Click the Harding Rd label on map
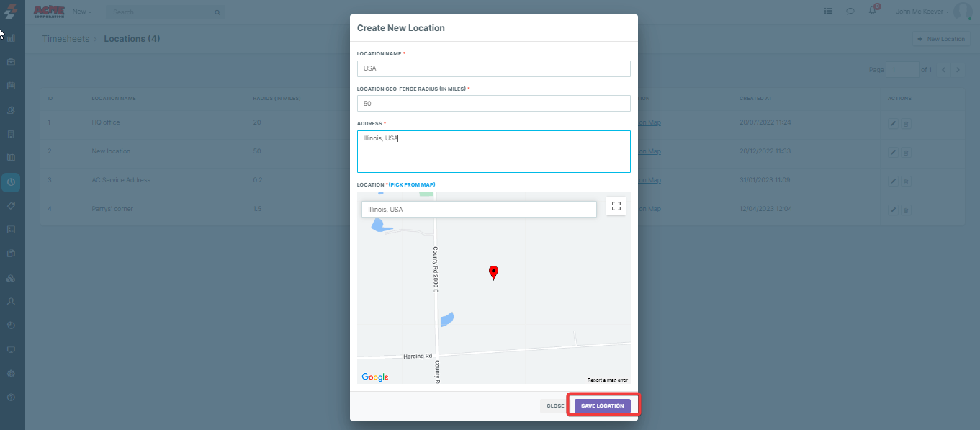 click(x=418, y=356)
